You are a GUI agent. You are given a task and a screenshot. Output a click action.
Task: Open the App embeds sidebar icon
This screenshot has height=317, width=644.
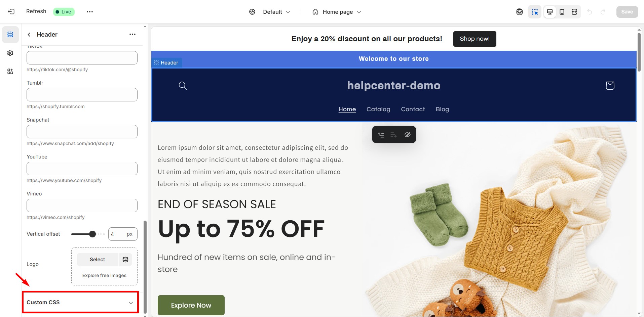point(10,72)
